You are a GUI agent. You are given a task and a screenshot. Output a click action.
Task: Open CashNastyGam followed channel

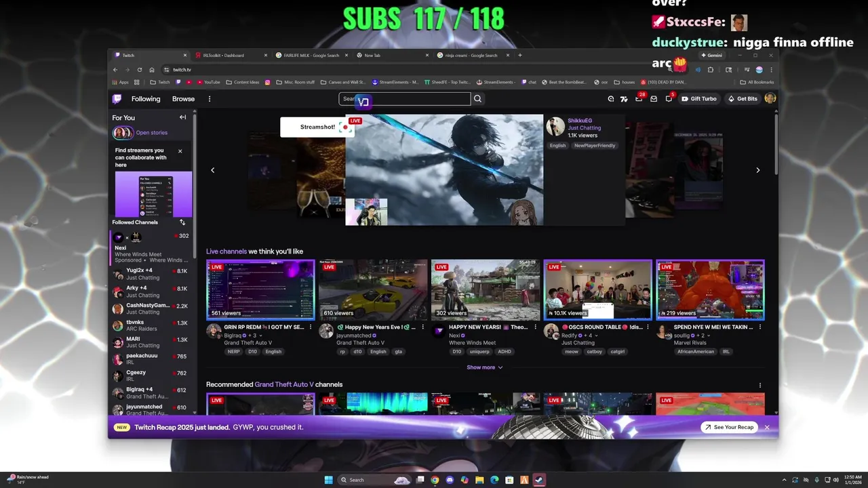click(x=151, y=308)
